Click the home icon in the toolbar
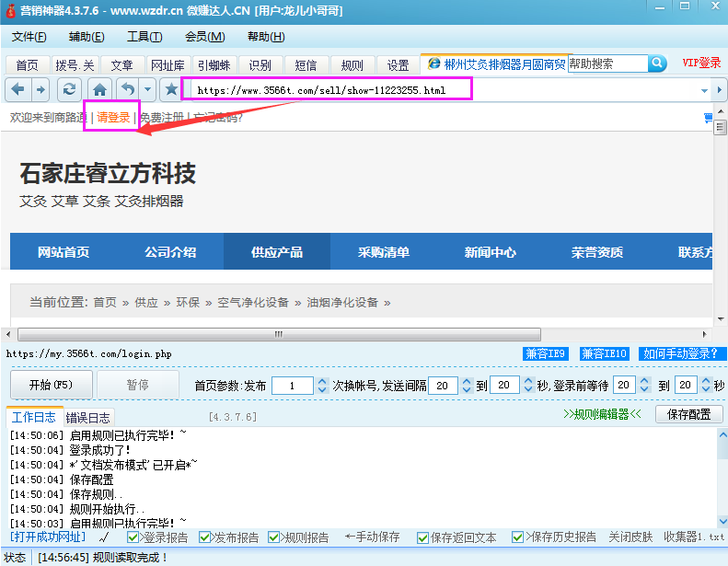 (x=99, y=89)
